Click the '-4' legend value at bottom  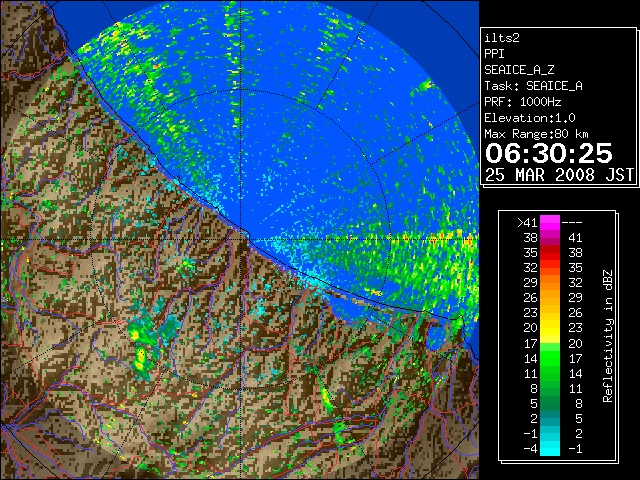[x=530, y=448]
